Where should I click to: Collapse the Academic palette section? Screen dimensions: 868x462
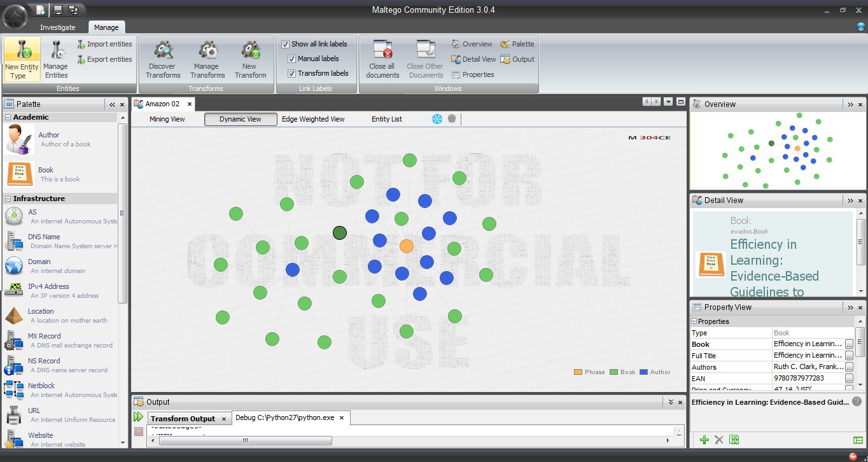coord(8,118)
